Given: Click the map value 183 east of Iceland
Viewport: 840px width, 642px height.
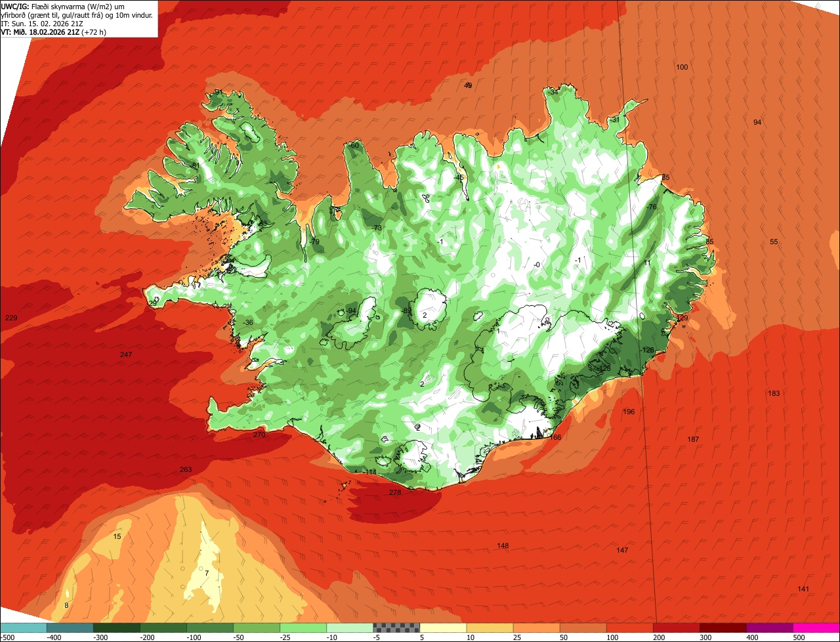Looking at the screenshot, I should [774, 393].
